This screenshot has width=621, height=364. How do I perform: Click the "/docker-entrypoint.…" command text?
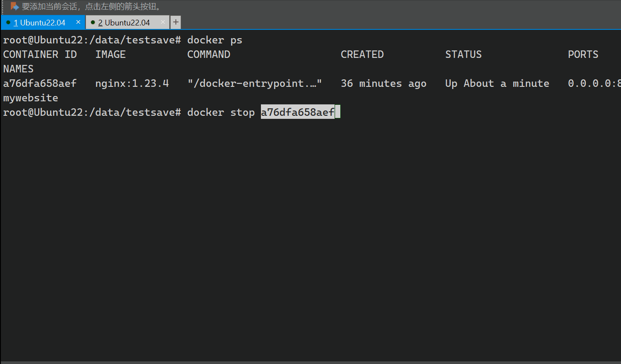click(255, 83)
